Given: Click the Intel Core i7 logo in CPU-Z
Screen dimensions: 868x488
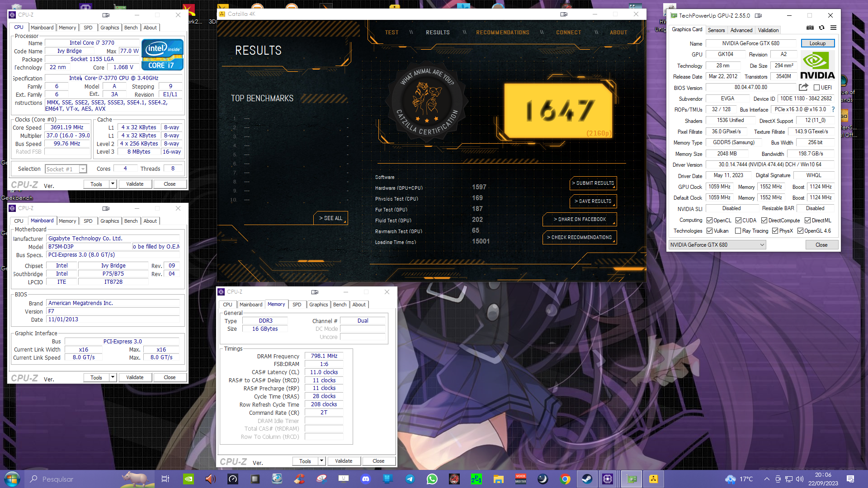Looking at the screenshot, I should pyautogui.click(x=162, y=55).
